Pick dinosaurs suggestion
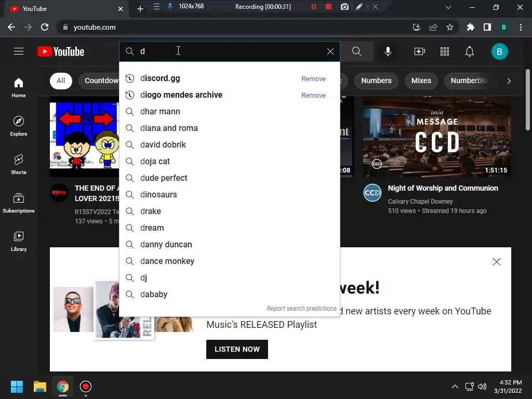This screenshot has height=399, width=532. pos(229,195)
